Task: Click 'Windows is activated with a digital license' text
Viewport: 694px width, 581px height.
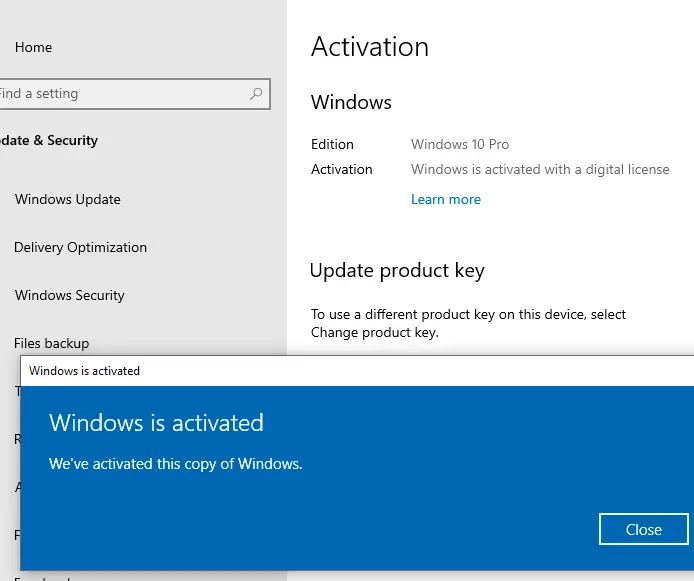Action: pyautogui.click(x=540, y=169)
